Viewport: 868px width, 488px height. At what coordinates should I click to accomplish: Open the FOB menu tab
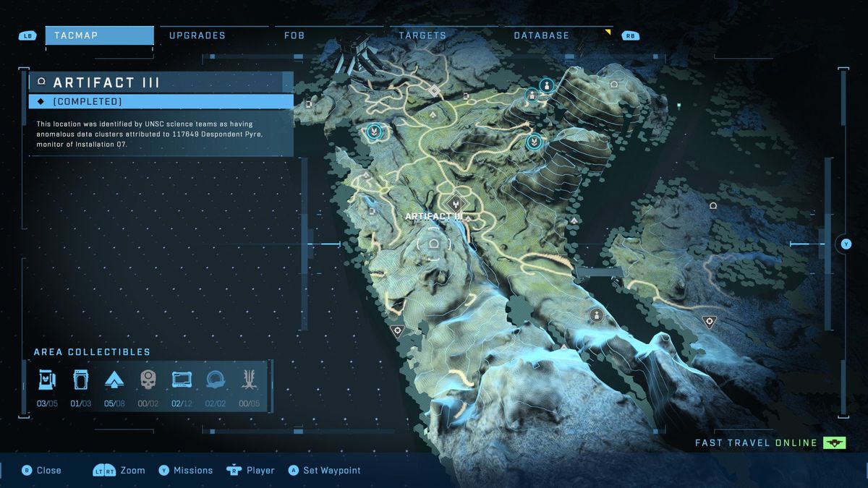point(294,35)
